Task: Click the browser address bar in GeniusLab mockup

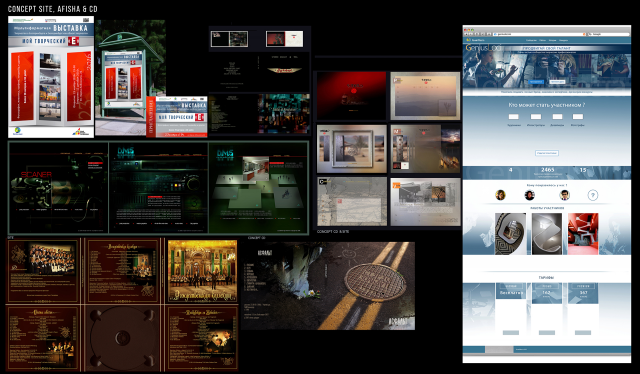Action: [539, 34]
